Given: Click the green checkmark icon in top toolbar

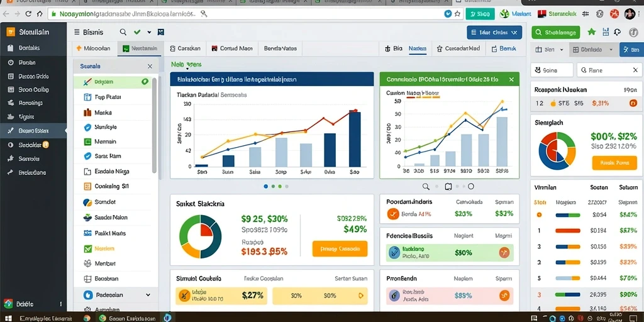Looking at the screenshot, I should [x=137, y=32].
